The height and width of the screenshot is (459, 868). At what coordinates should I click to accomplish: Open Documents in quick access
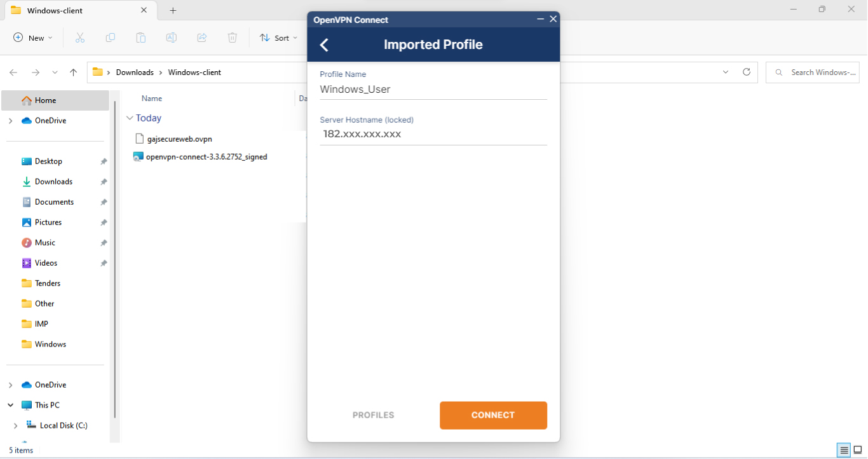tap(54, 202)
